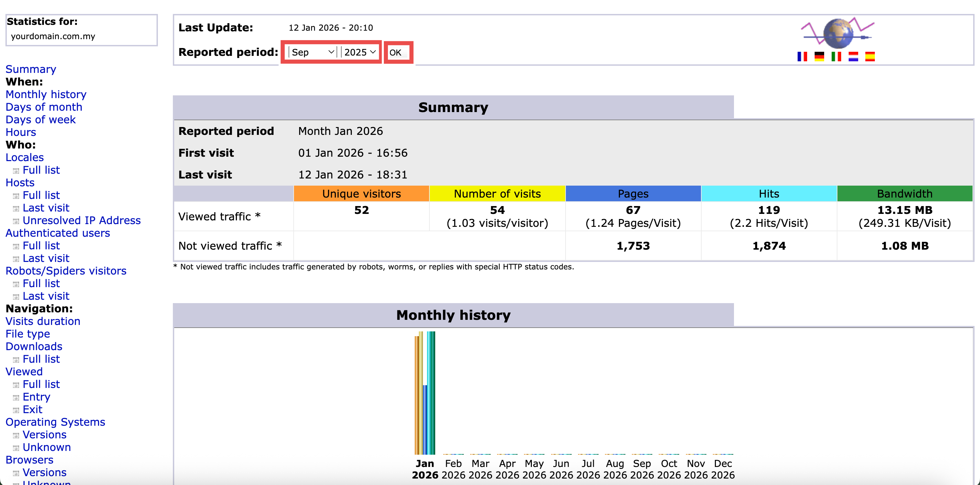Open Authenticated users section
This screenshot has height=485, width=980.
coord(58,233)
